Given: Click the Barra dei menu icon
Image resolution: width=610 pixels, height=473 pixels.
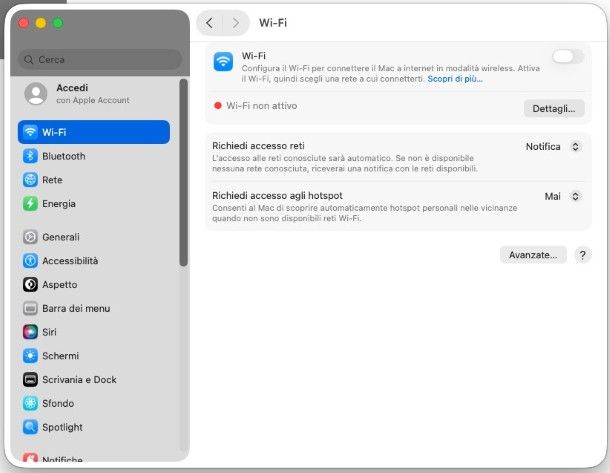Looking at the screenshot, I should tap(30, 308).
